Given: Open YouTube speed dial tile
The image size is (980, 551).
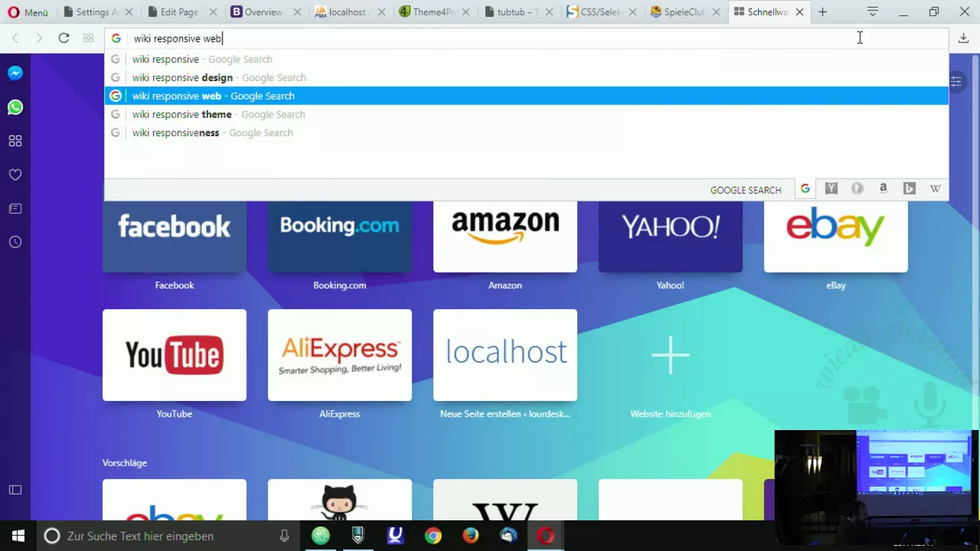Looking at the screenshot, I should point(175,355).
